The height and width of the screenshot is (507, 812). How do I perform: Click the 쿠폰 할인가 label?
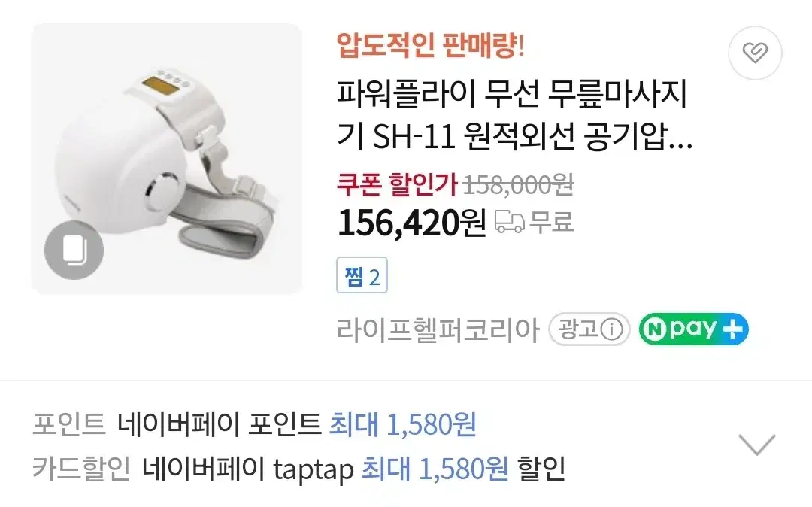pos(397,184)
